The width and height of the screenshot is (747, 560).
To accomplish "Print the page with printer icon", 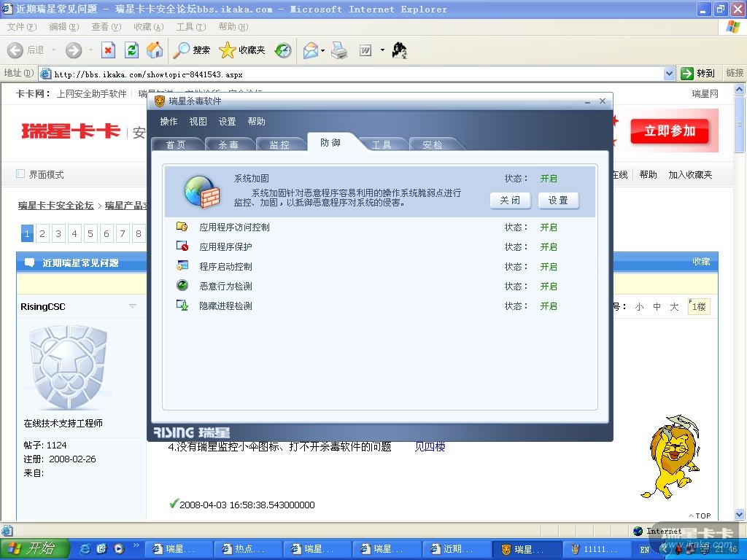I will 339,50.
